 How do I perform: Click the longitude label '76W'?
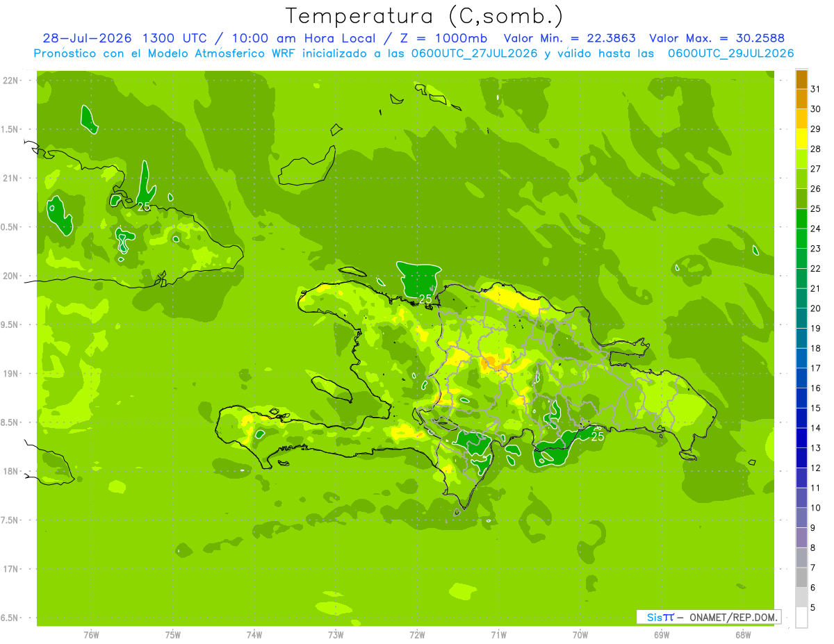91,635
